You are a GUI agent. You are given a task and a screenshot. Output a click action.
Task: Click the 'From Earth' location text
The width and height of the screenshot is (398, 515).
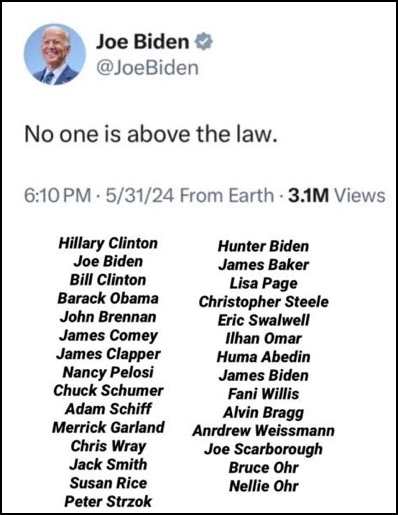227,195
